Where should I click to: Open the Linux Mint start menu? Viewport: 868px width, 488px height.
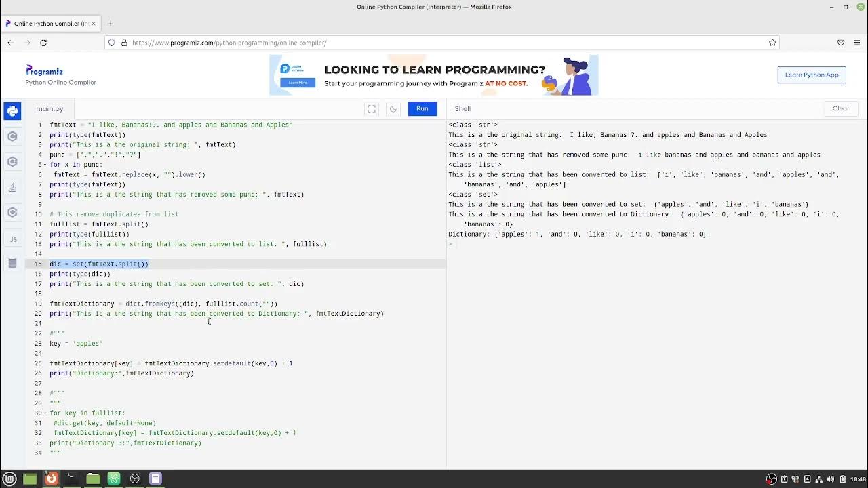point(9,479)
